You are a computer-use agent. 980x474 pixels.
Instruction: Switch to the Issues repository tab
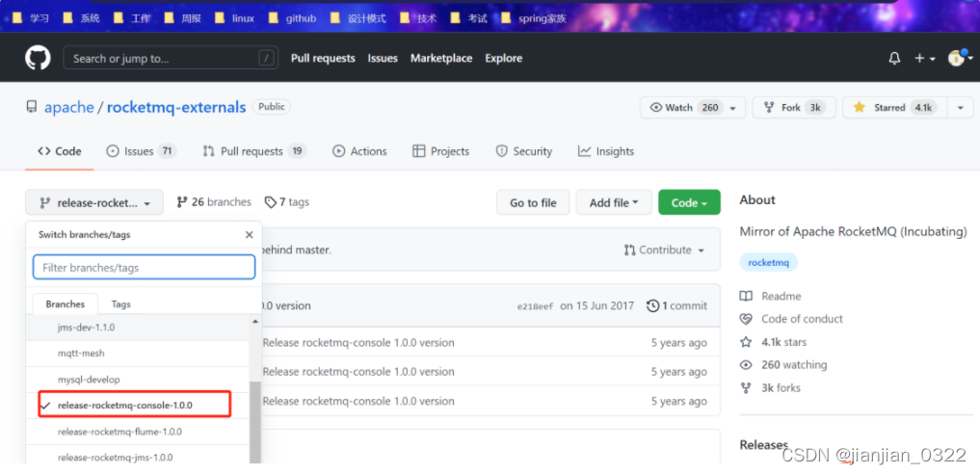click(x=142, y=151)
